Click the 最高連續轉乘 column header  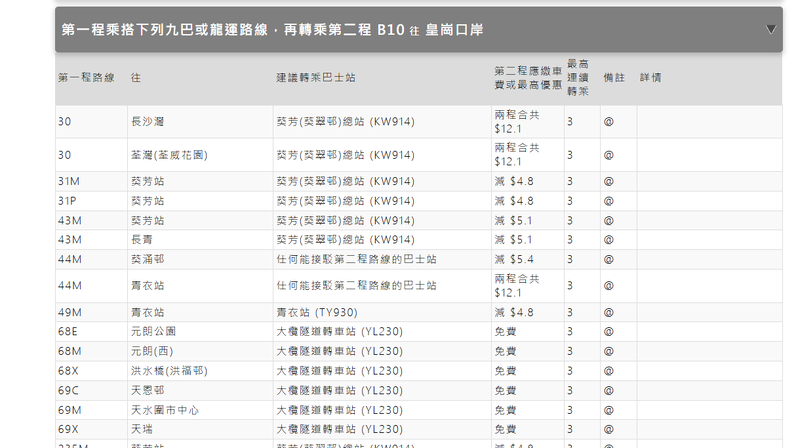click(x=578, y=77)
